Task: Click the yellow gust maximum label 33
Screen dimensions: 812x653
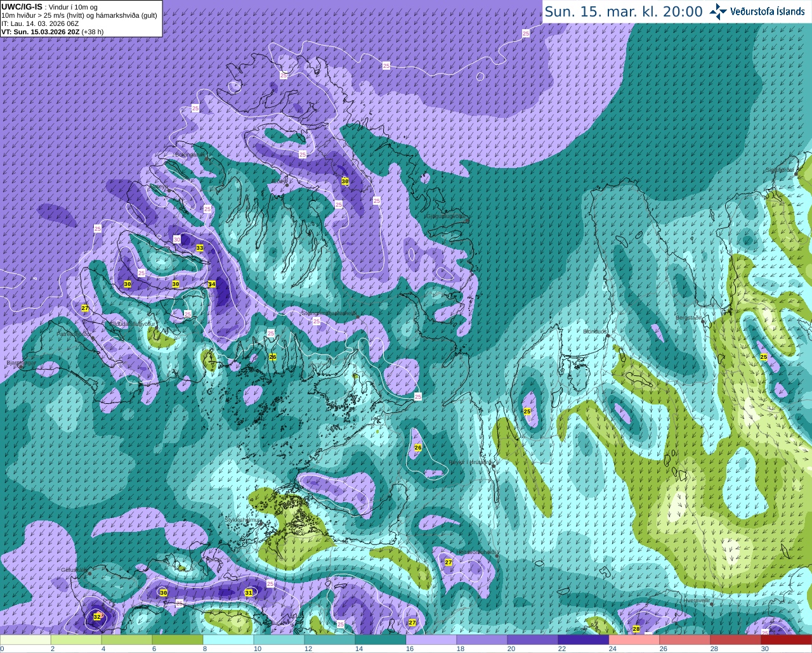Action: [x=200, y=248]
